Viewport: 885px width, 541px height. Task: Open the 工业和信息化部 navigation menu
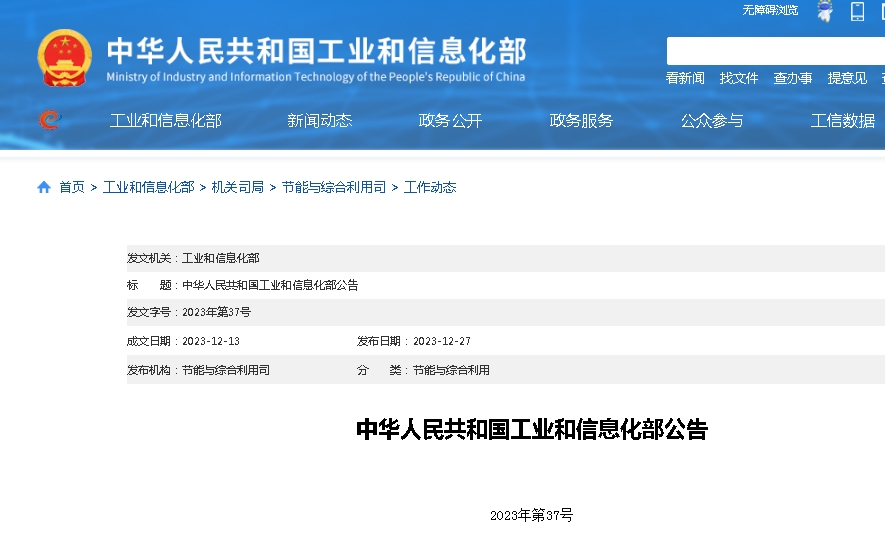(x=165, y=120)
